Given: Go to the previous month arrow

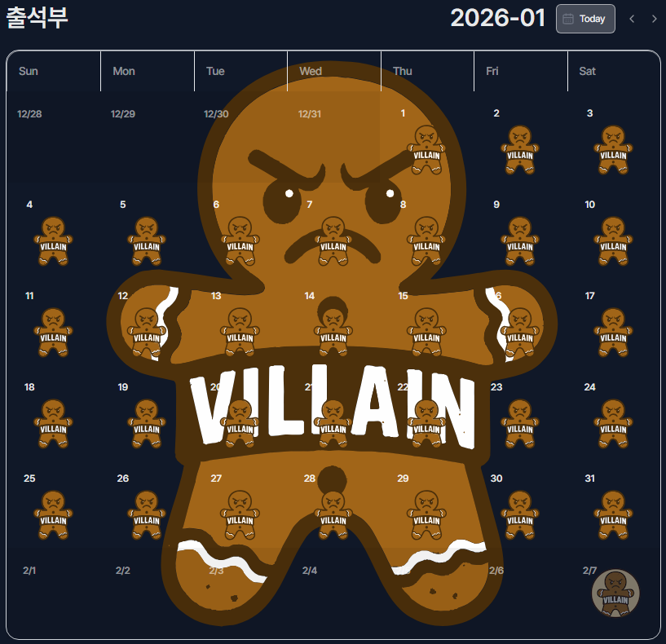Looking at the screenshot, I should coord(632,19).
